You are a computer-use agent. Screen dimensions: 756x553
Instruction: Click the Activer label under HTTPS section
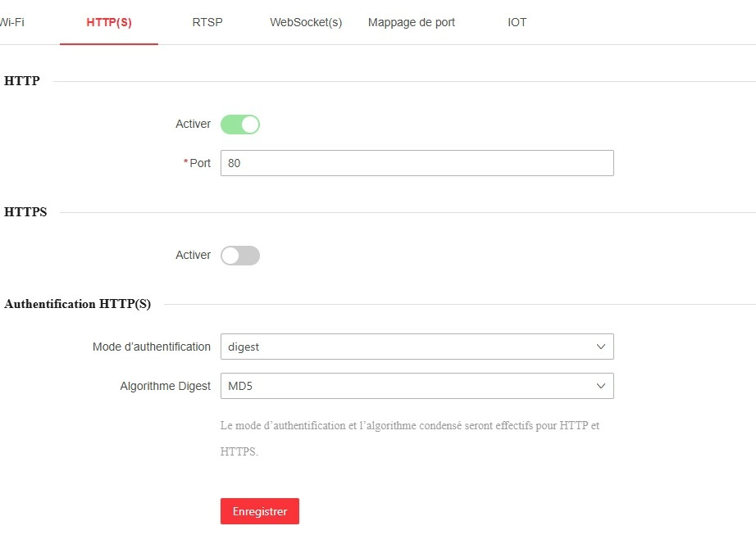pyautogui.click(x=193, y=256)
